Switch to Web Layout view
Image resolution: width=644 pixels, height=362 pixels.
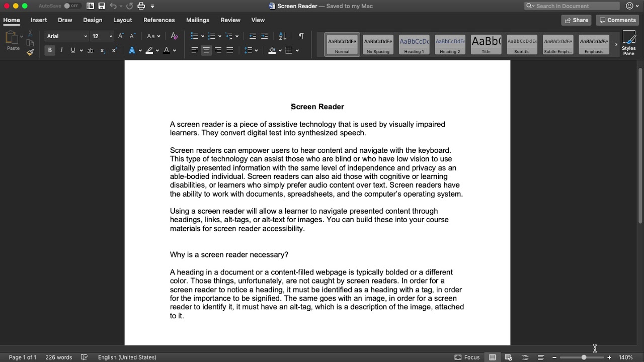tap(508, 357)
